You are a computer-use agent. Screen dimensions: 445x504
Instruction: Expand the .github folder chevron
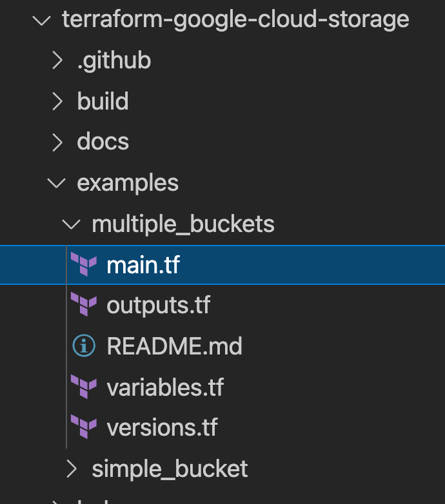pyautogui.click(x=57, y=61)
